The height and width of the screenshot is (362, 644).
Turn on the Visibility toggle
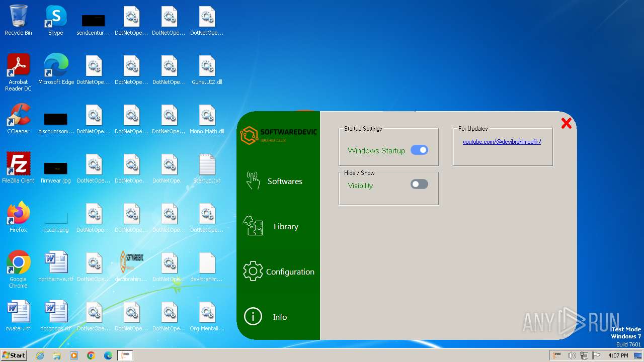click(419, 184)
